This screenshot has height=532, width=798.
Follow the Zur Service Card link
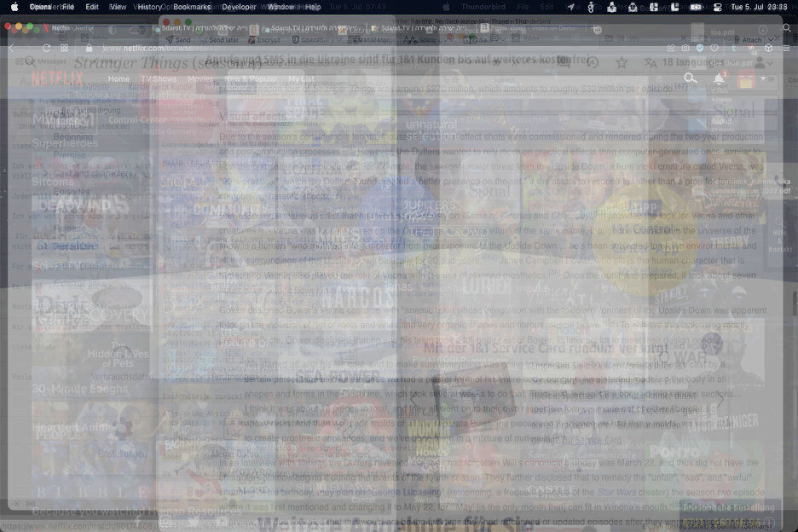(591, 440)
